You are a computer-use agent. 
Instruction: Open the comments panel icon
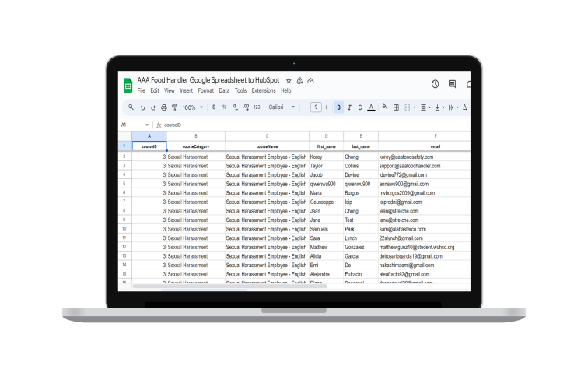coord(452,84)
